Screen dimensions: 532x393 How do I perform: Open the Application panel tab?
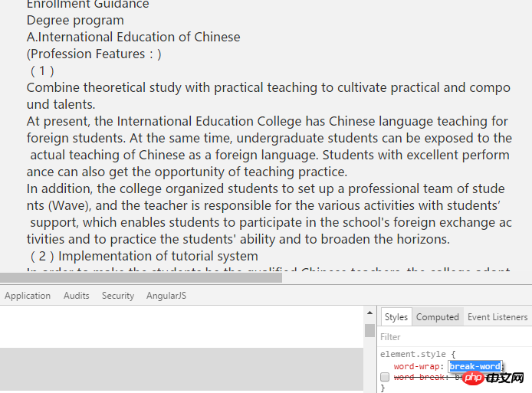click(28, 296)
